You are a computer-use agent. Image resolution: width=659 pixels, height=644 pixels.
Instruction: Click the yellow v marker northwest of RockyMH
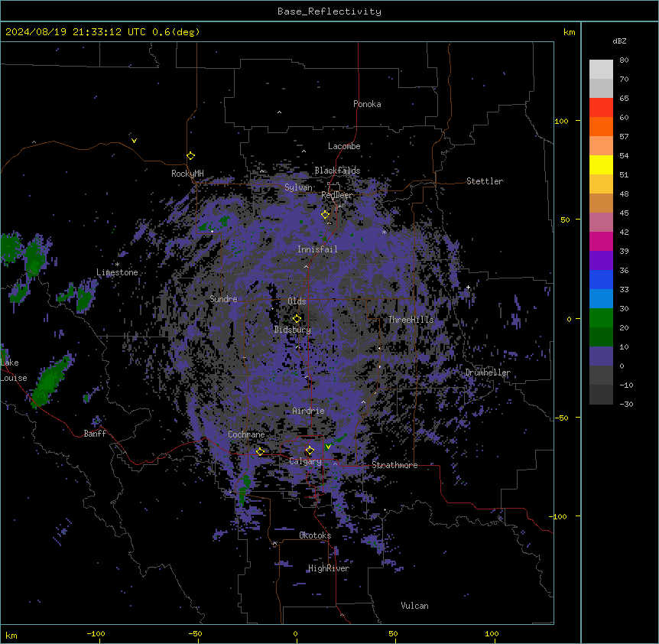point(134,141)
